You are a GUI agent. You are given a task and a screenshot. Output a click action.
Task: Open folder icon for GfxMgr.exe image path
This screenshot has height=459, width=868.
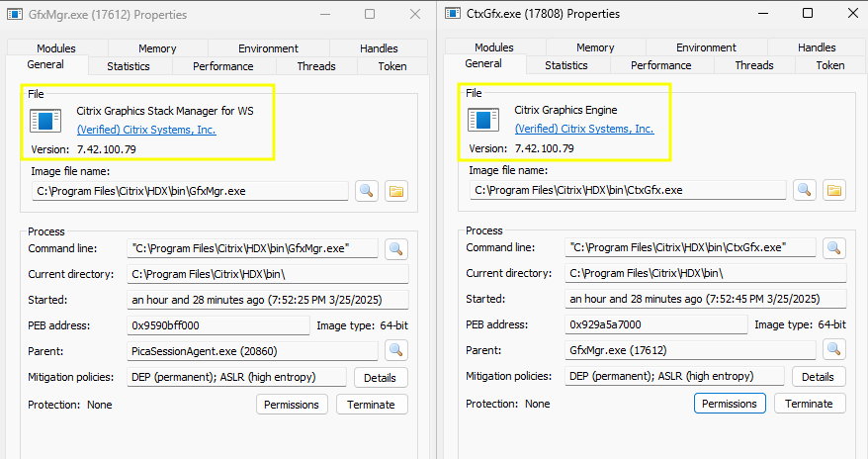395,191
